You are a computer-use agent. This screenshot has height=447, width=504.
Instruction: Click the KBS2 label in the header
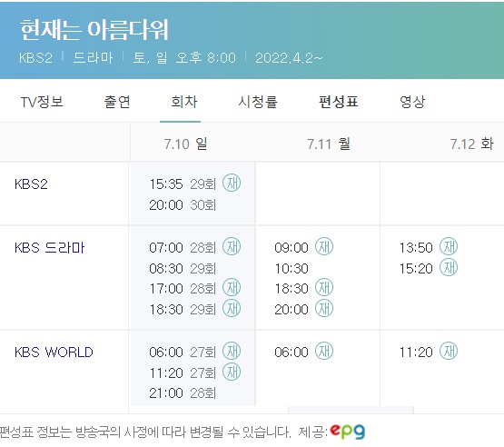(x=35, y=58)
